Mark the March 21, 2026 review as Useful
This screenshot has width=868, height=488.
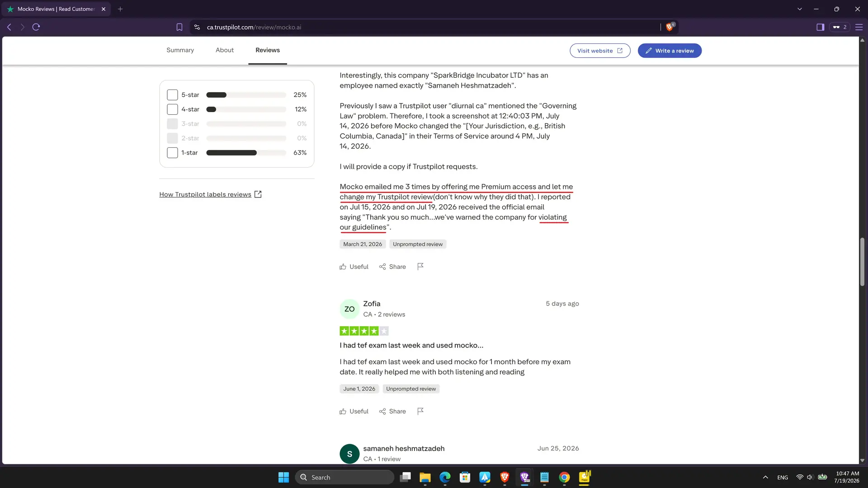coord(354,267)
